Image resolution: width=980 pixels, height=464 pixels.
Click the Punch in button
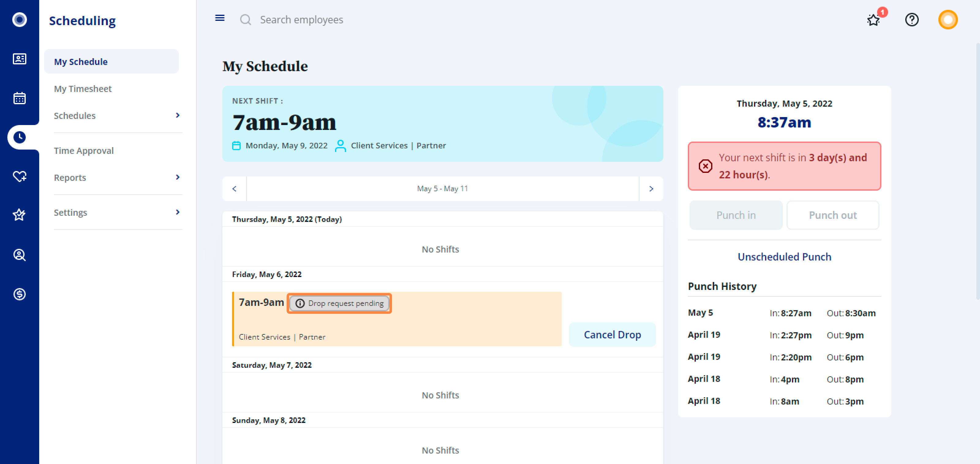736,215
